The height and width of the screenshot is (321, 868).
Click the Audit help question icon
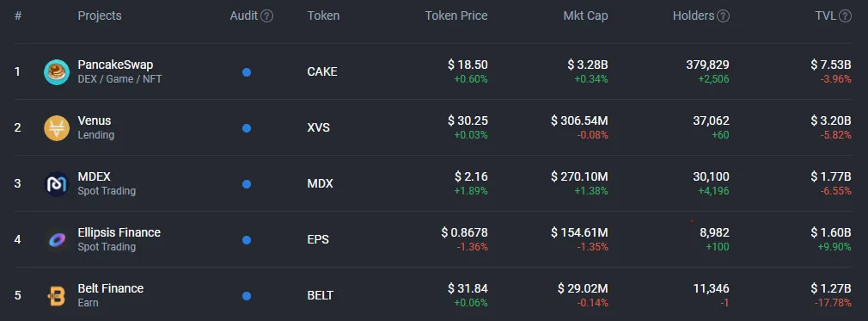tap(266, 16)
